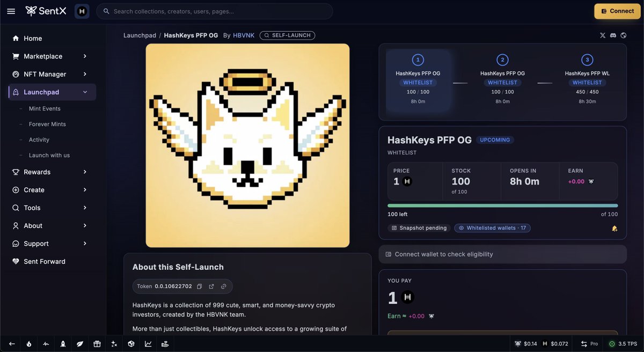
Task: Open Mint Events under Launchpad
Action: (45, 108)
